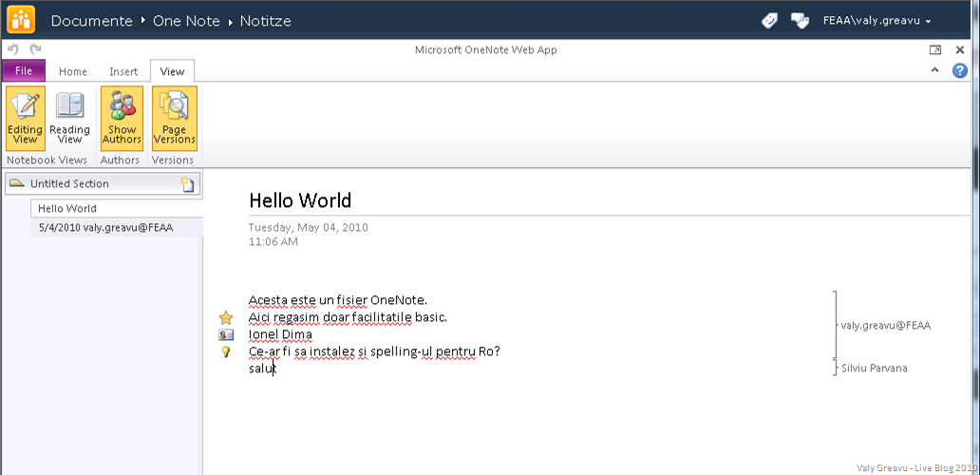The height and width of the screenshot is (475, 980).
Task: Toggle Page Versions display
Action: [x=174, y=119]
